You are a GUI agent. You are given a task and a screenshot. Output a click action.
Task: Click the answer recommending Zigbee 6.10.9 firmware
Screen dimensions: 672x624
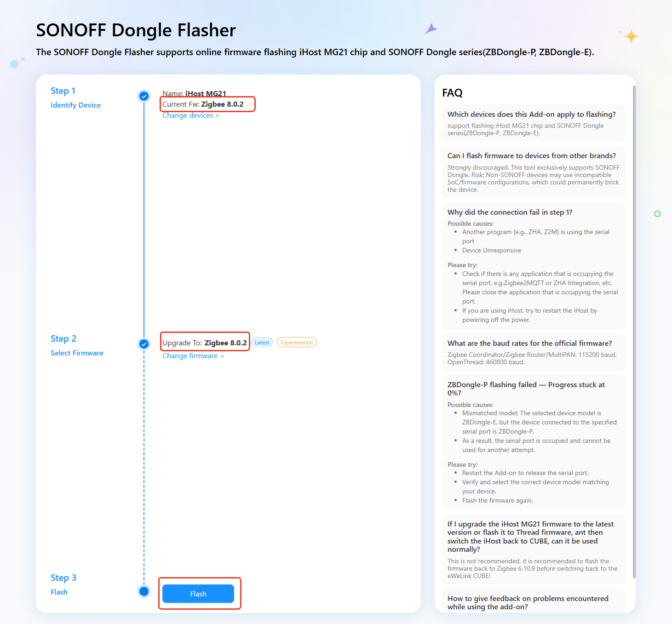point(533,568)
